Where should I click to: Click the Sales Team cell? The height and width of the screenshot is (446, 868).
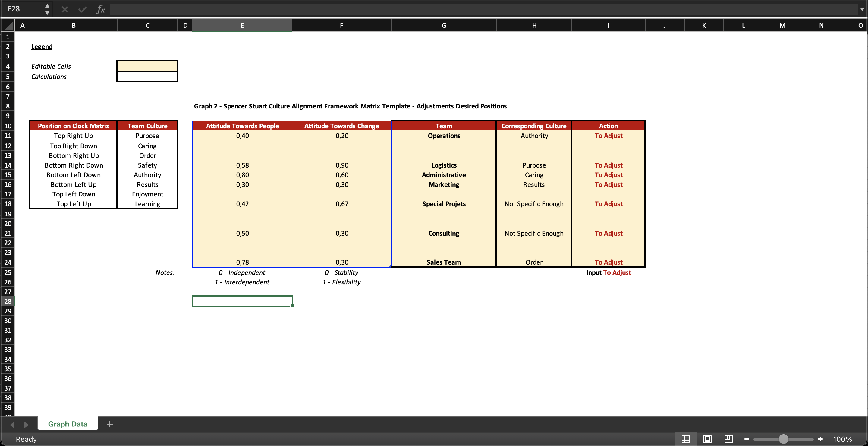click(444, 262)
